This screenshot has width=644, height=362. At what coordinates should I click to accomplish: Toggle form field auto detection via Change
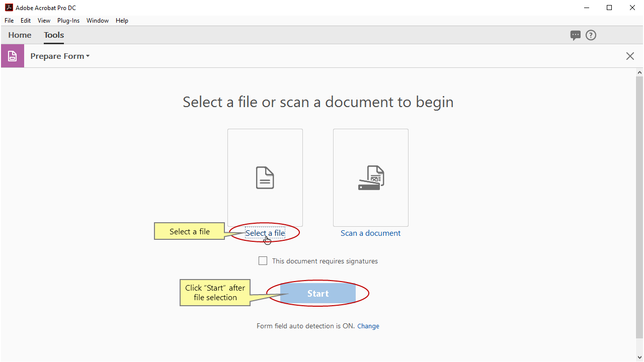point(368,326)
